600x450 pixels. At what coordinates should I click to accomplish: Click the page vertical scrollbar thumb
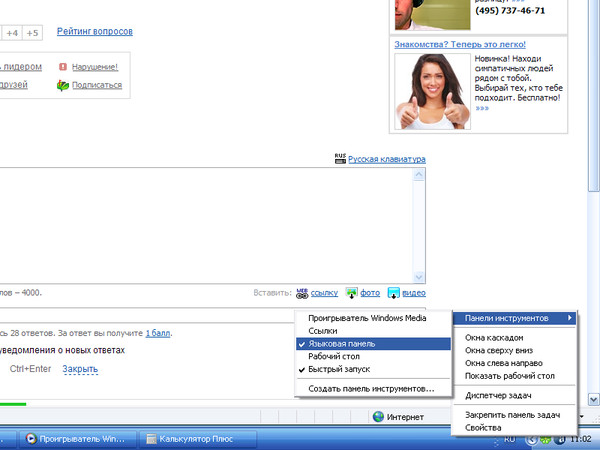tap(593, 94)
